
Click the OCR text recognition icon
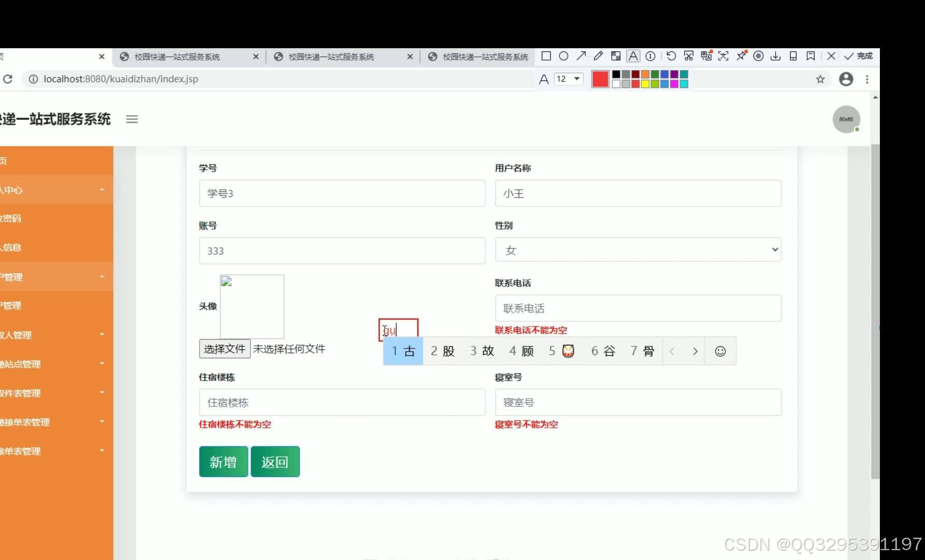pos(723,56)
